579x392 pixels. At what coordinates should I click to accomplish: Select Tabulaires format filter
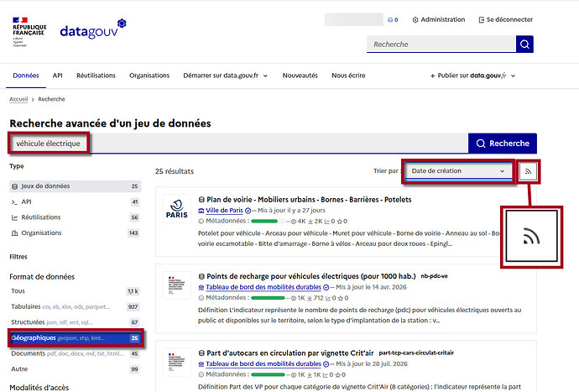[76, 306]
